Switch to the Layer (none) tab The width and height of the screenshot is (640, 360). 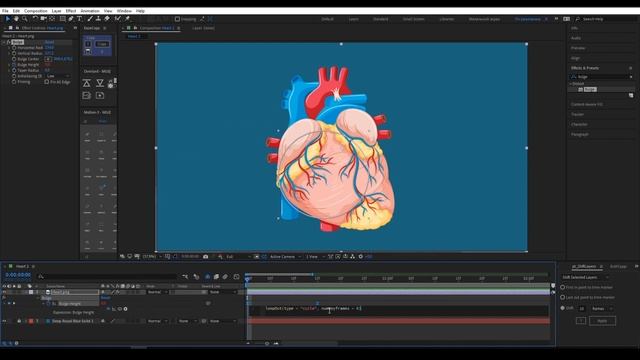203,28
